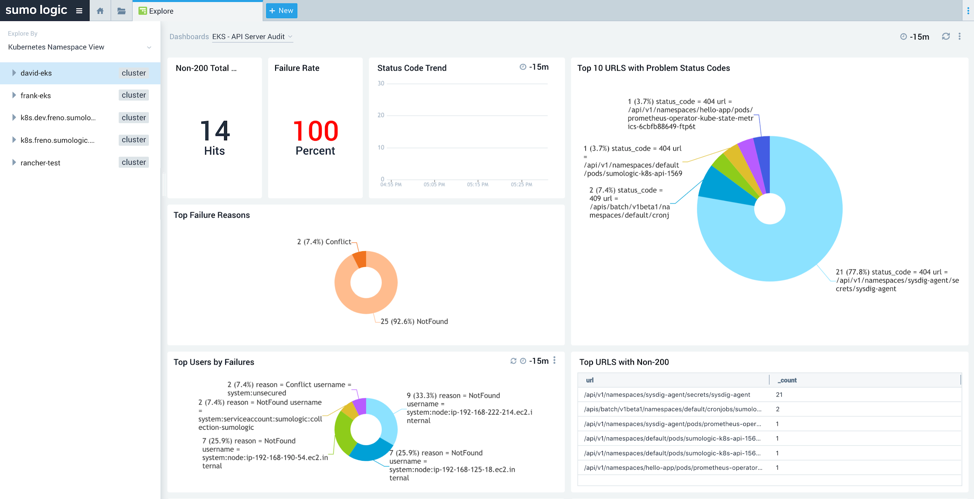
Task: Open the hamburger menu beside sumo logic
Action: [79, 11]
